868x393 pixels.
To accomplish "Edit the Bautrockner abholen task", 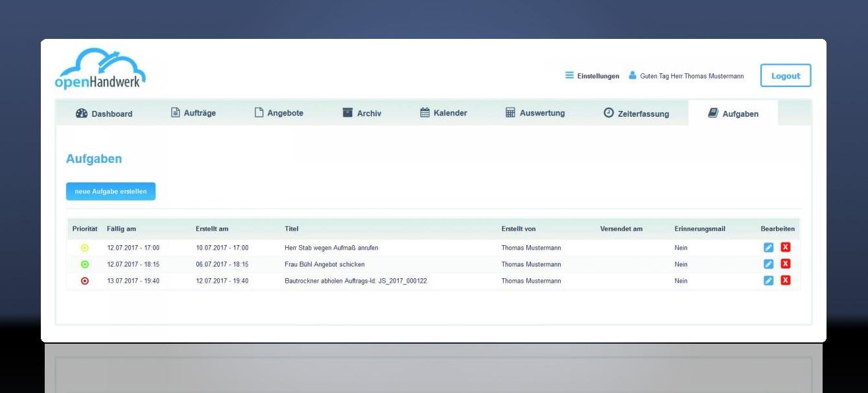I will tap(769, 280).
